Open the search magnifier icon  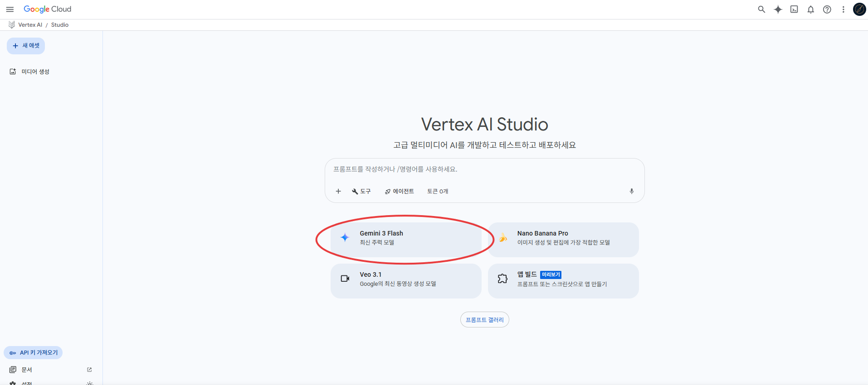point(761,9)
